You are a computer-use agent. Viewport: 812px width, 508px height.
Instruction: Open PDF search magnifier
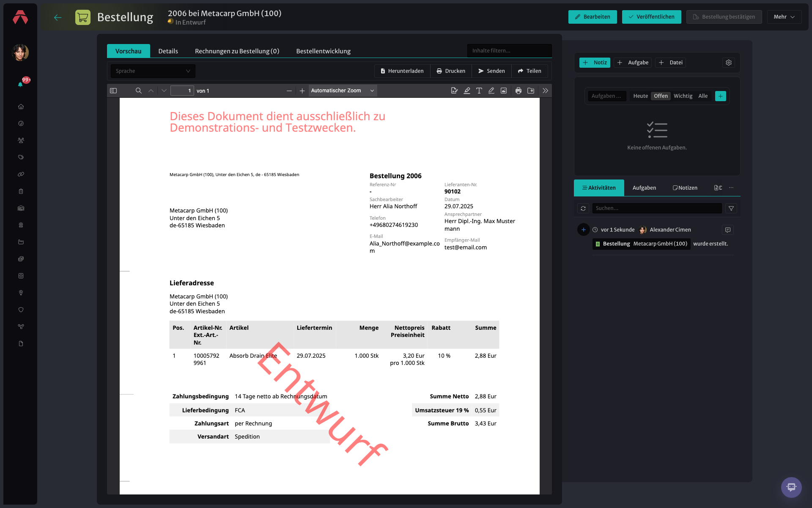138,91
